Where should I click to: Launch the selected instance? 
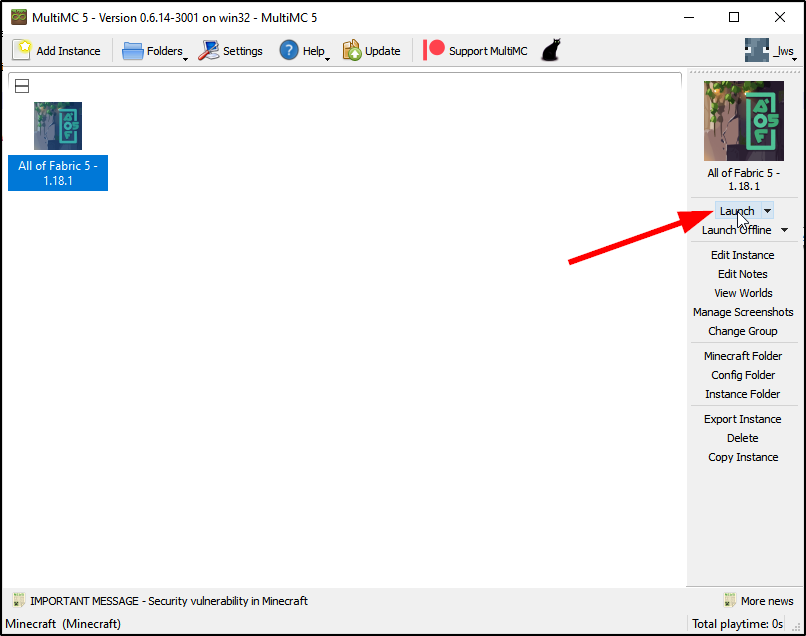coord(737,211)
